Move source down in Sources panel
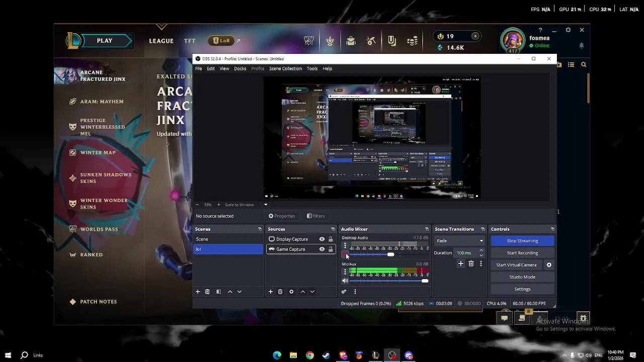The height and width of the screenshot is (362, 644). [x=312, y=292]
